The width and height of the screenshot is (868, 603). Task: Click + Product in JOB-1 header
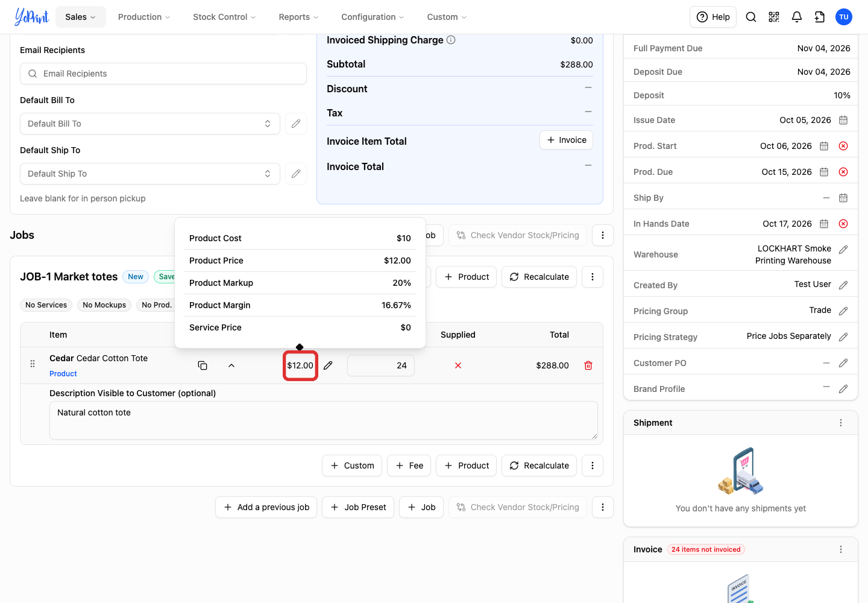466,277
